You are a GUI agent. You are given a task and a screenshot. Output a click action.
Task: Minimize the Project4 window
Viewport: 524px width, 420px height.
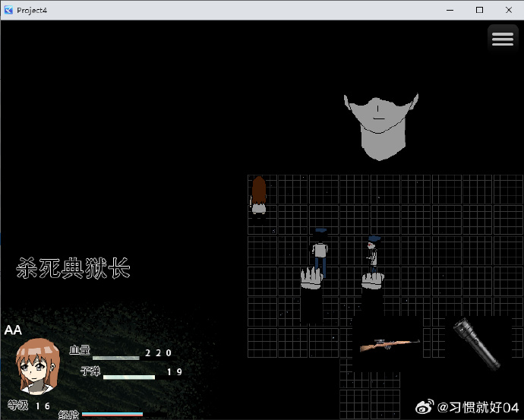point(450,10)
